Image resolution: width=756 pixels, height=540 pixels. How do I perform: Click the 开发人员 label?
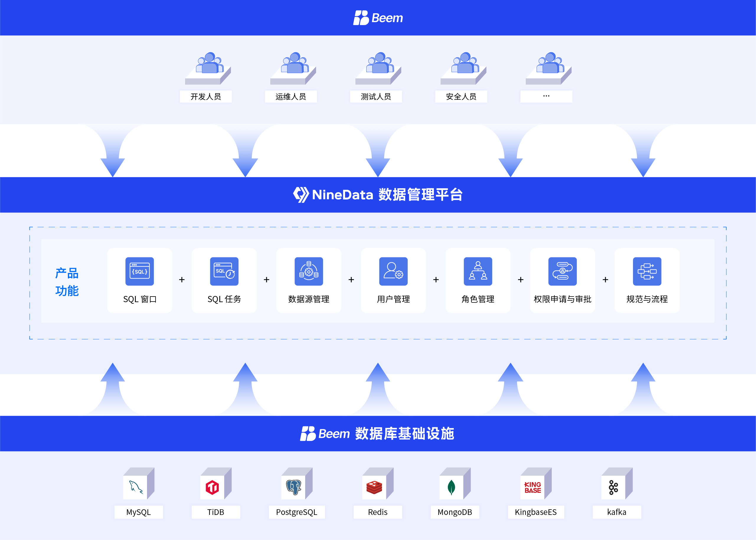pyautogui.click(x=205, y=97)
